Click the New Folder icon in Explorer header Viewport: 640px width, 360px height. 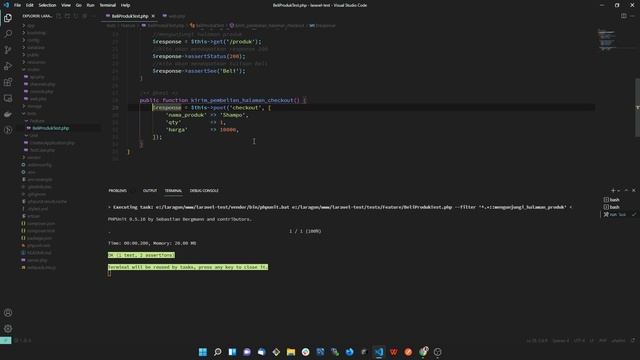click(x=67, y=16)
